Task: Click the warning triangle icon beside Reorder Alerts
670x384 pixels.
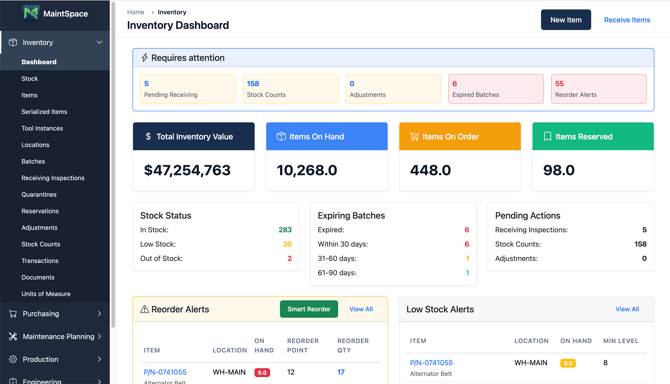Action: pos(144,309)
